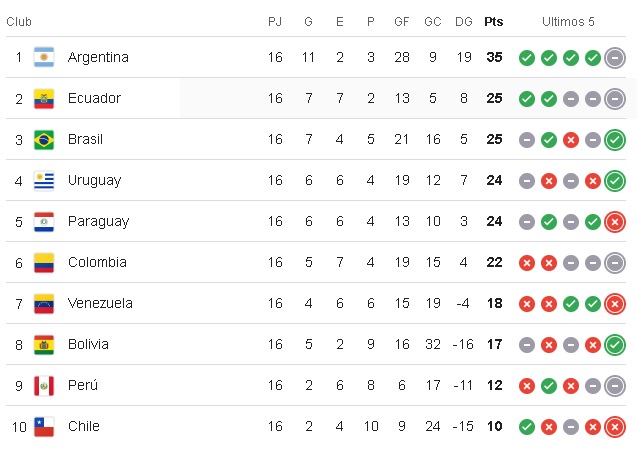This screenshot has height=457, width=637.
Task: Open the Argentina team link
Action: [x=98, y=58]
